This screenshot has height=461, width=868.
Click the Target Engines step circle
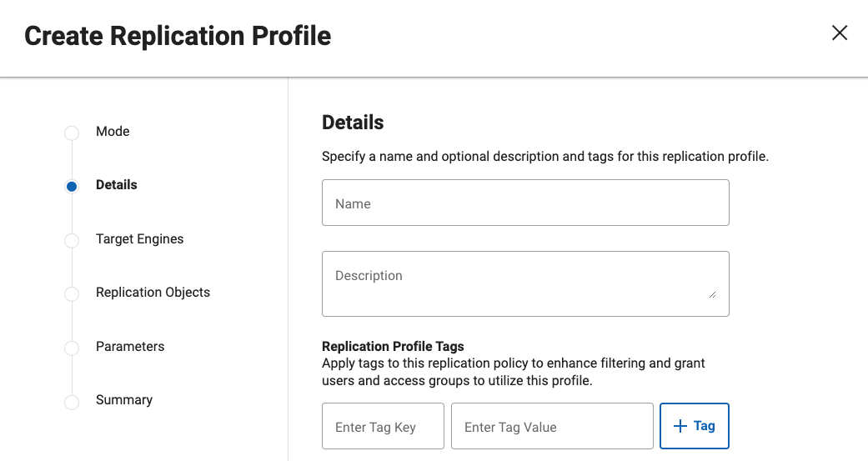(x=72, y=240)
